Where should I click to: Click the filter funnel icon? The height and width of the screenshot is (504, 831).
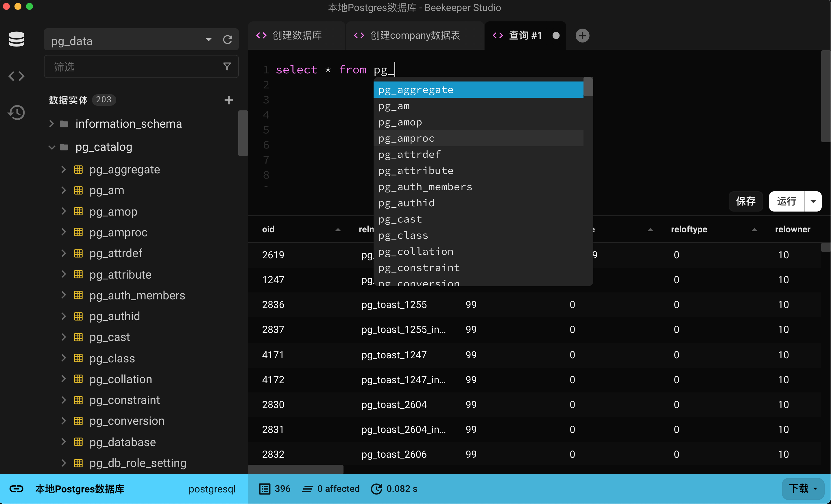(x=227, y=66)
